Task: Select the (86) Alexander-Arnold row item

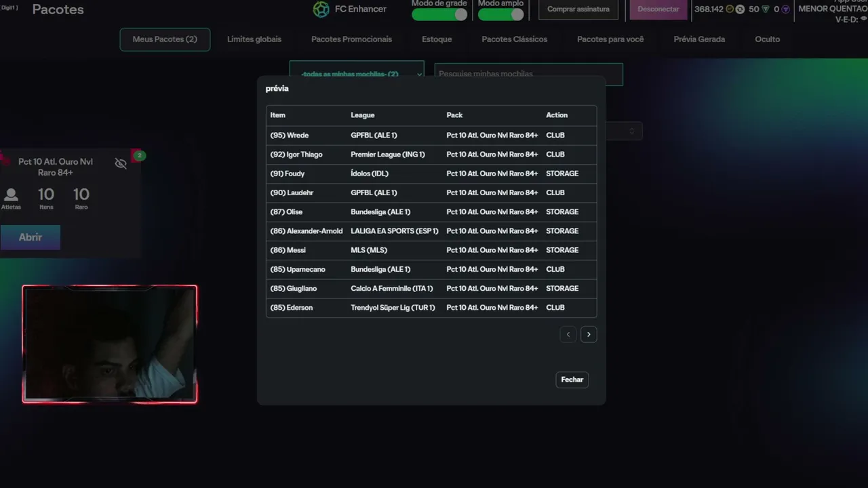Action: point(307,231)
